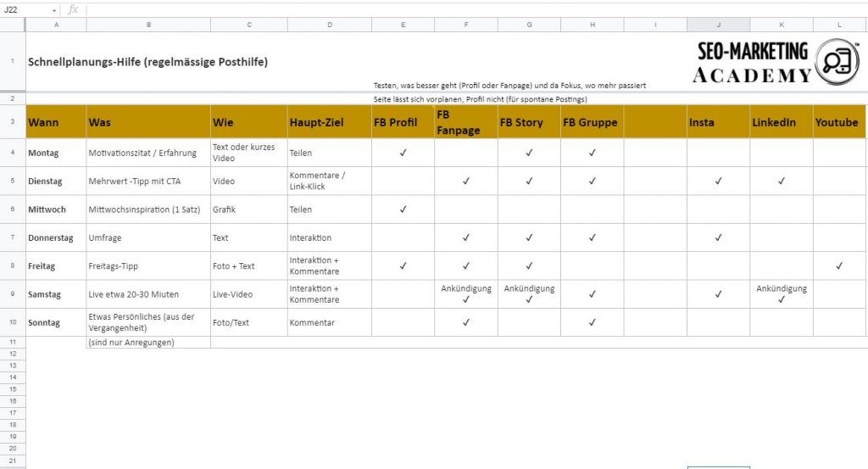
Task: Click the 'FB Story' header cell
Action: pos(529,122)
